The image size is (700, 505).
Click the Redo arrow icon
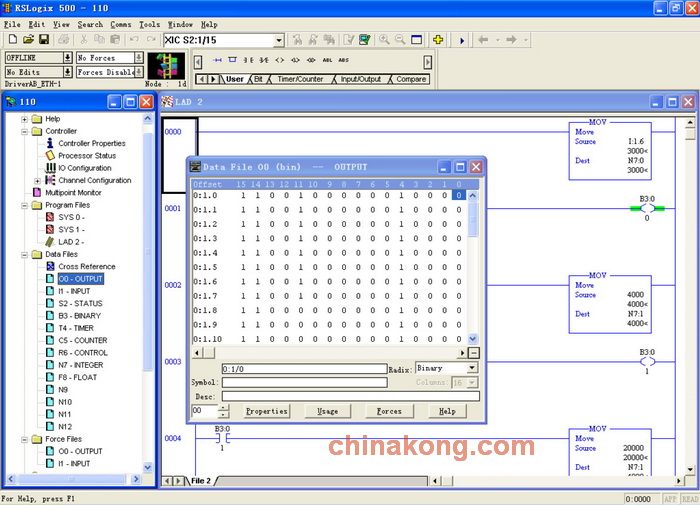[x=151, y=40]
